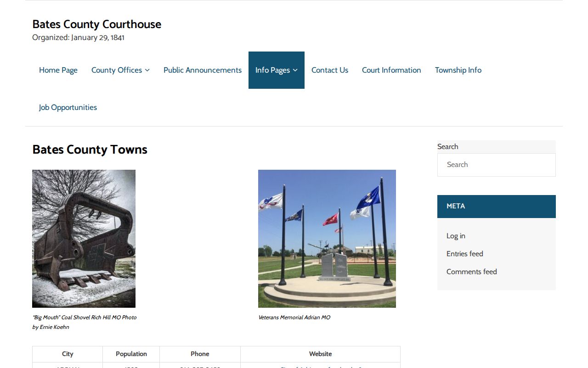The width and height of the screenshot is (588, 368).
Task: Go to Contact Us page
Action: point(330,70)
